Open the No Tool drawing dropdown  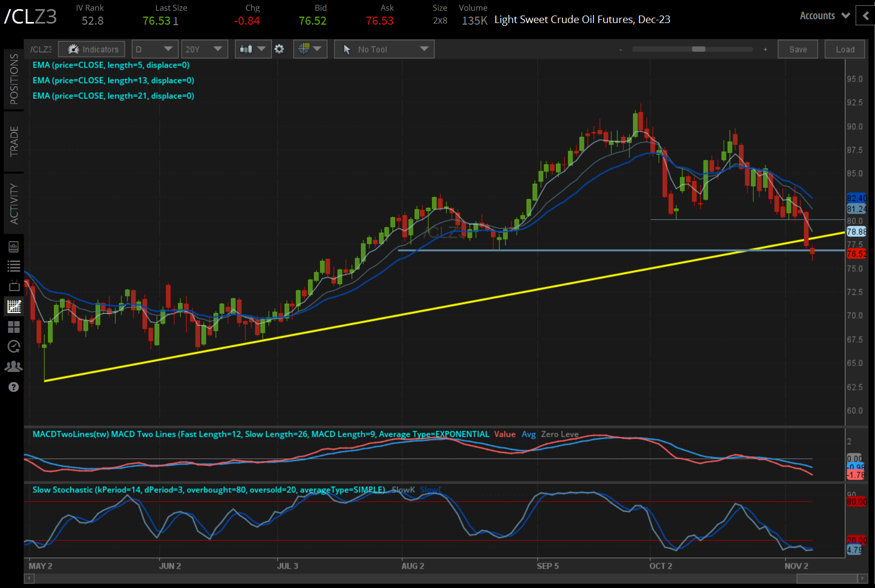pyautogui.click(x=384, y=49)
